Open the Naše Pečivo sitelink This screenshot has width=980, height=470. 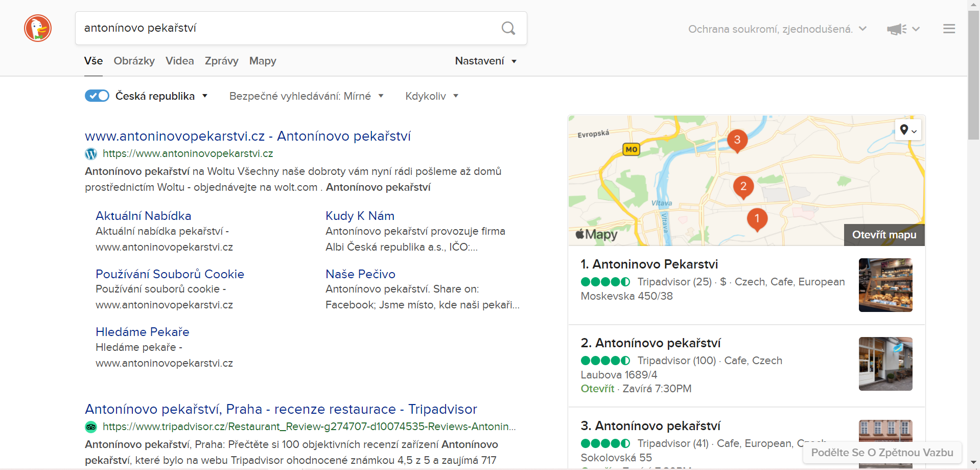pyautogui.click(x=361, y=274)
